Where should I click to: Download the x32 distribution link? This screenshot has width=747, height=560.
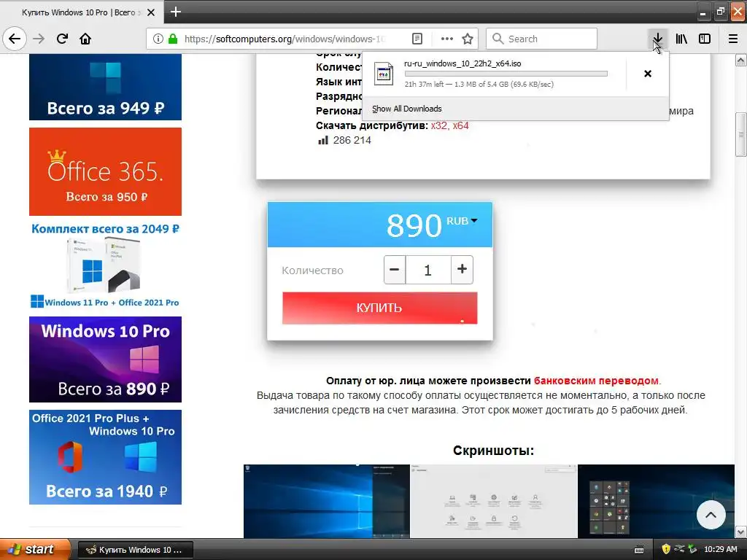pyautogui.click(x=438, y=125)
